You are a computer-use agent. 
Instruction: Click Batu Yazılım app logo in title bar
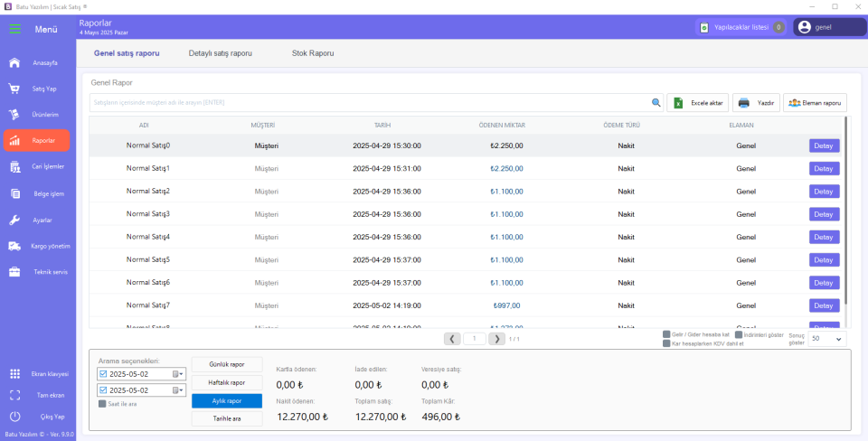8,6
